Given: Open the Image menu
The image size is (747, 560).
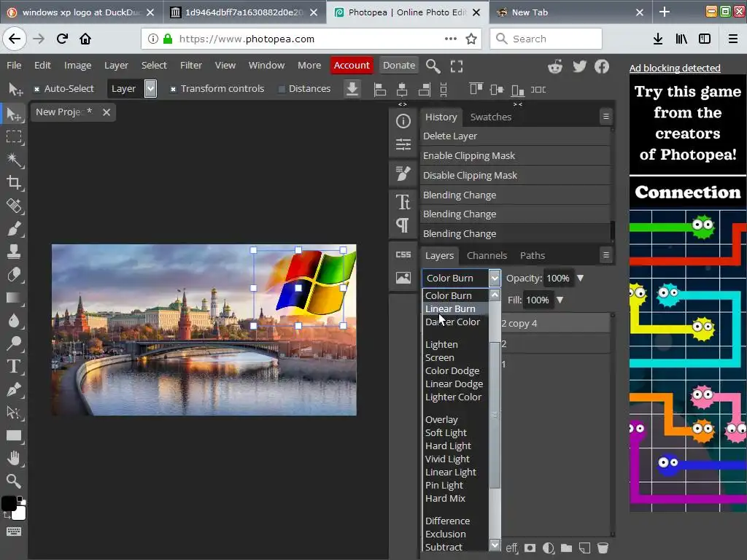Looking at the screenshot, I should [77, 65].
